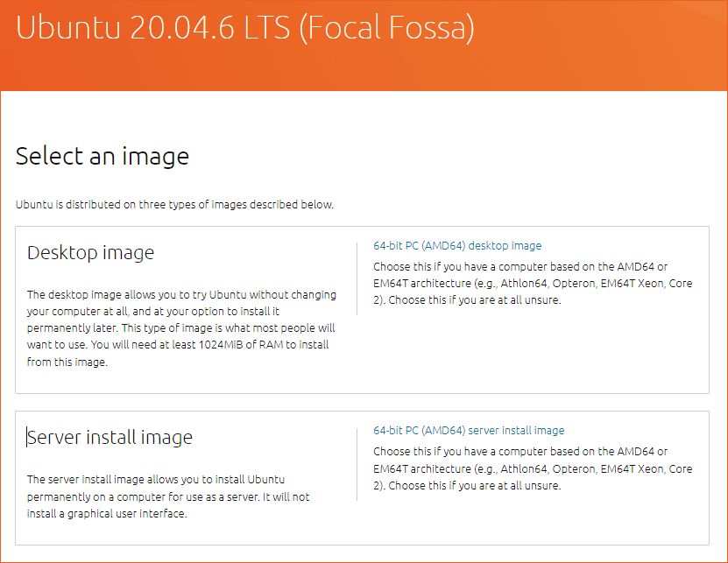This screenshot has width=728, height=563.
Task: Click the paragraph starting "The desktop image allows"
Action: (181, 328)
